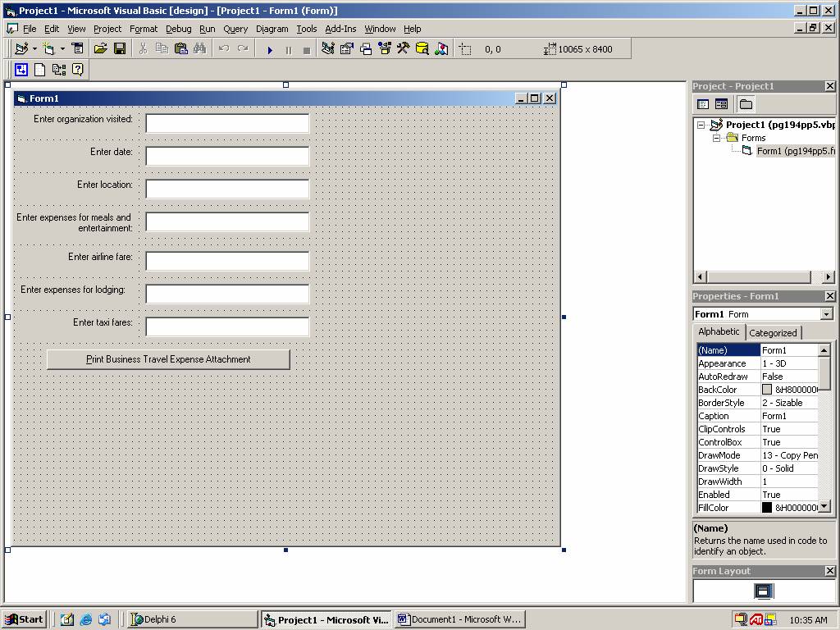840x630 pixels.
Task: Open the Form1 object dropdown in Properties
Action: (x=826, y=314)
